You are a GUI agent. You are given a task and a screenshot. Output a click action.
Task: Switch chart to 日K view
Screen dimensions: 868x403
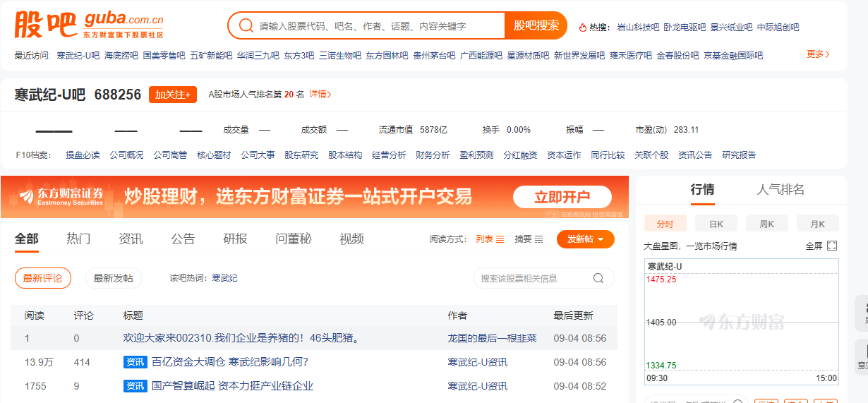tap(716, 224)
